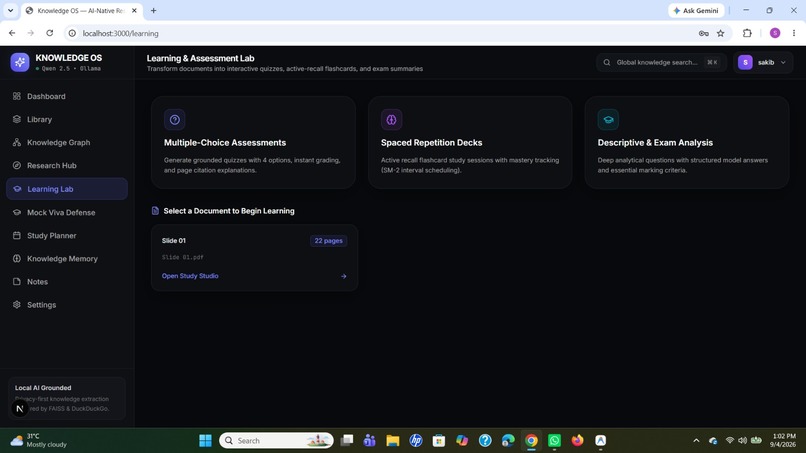Open Notes from the sidebar
Image resolution: width=806 pixels, height=453 pixels.
point(67,282)
